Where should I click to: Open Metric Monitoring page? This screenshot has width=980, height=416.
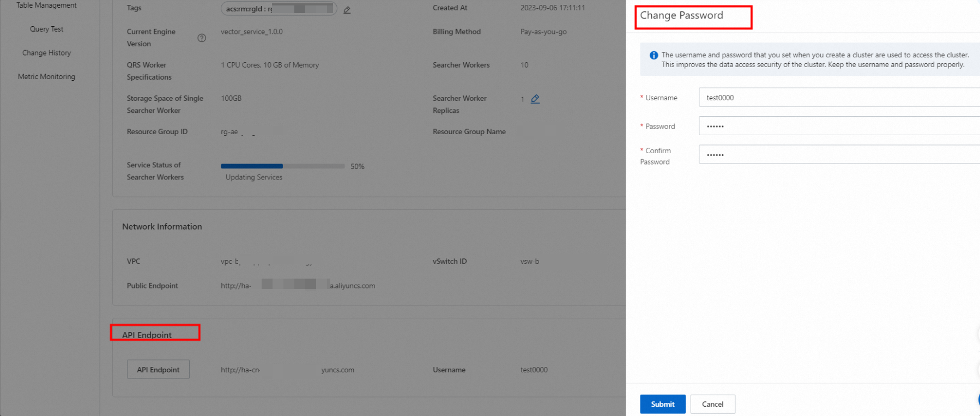pyautogui.click(x=46, y=77)
